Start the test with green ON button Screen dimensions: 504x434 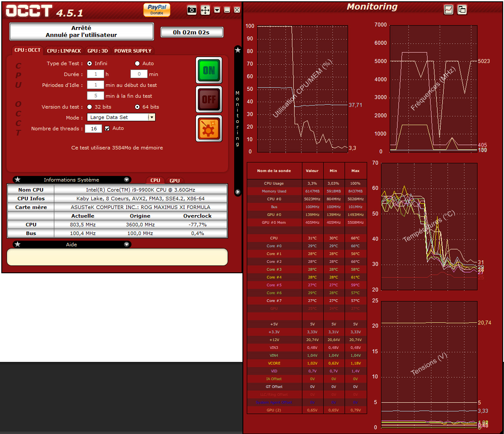click(209, 70)
